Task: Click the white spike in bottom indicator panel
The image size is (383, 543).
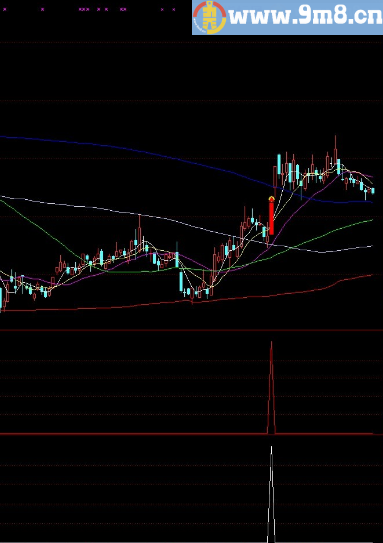Action: tap(271, 494)
